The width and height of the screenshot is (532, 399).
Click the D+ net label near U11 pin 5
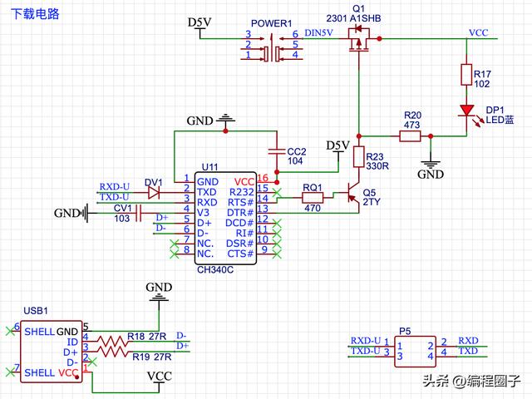(162, 218)
